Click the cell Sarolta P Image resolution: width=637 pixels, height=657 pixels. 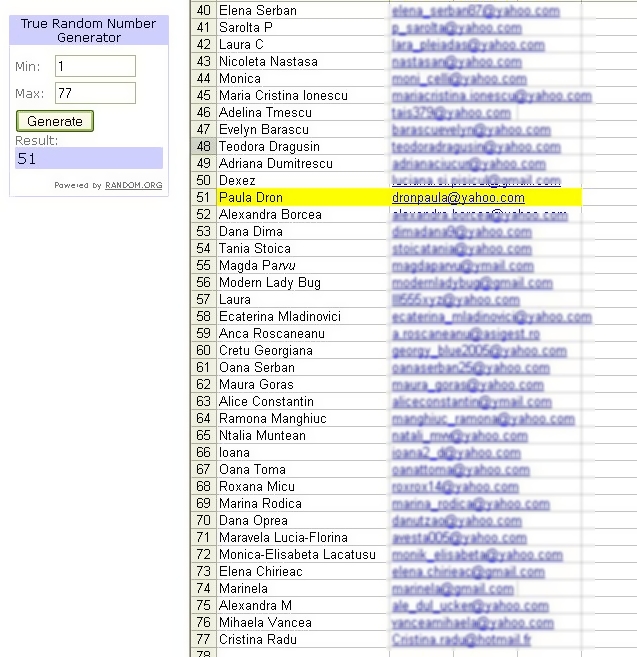coord(303,27)
